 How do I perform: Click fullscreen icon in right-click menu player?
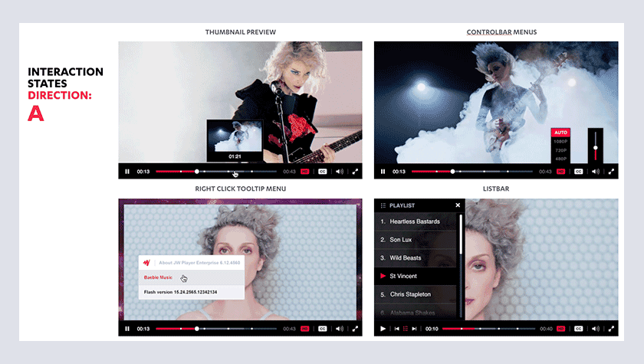(x=354, y=329)
